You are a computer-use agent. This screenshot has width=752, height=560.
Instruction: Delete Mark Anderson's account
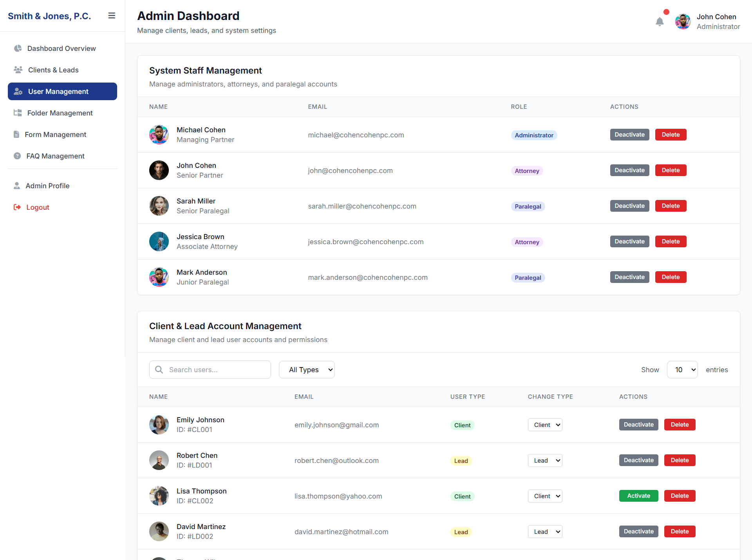click(x=671, y=277)
